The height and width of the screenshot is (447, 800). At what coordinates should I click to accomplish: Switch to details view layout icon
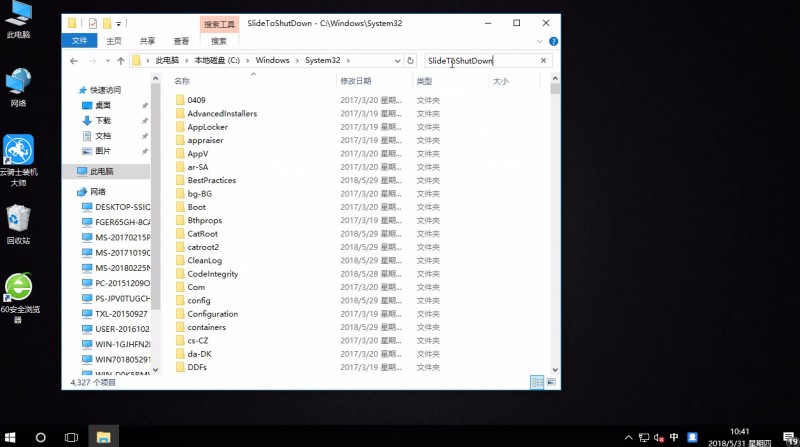pyautogui.click(x=537, y=382)
